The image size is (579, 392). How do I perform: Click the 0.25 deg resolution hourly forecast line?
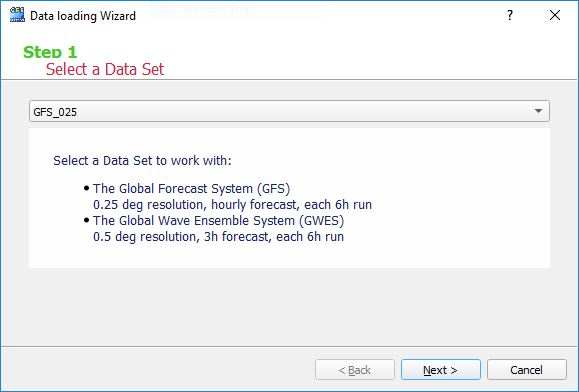(232, 204)
